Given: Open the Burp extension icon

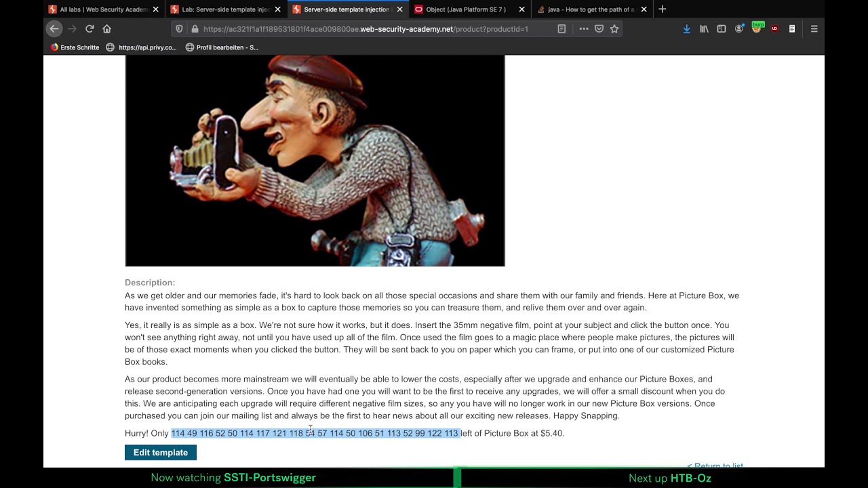Looking at the screenshot, I should tap(757, 28).
